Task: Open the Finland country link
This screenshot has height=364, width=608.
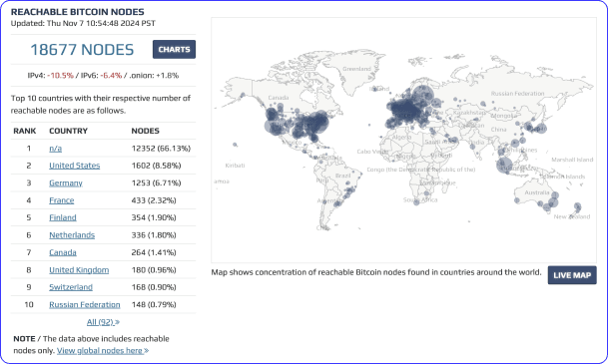Action: click(x=63, y=217)
